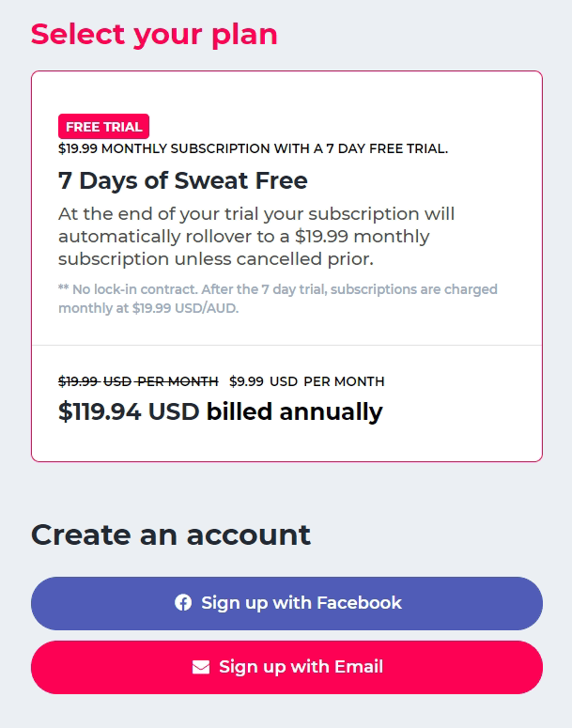Click the envelope email icon
This screenshot has width=572, height=728.
click(x=201, y=667)
